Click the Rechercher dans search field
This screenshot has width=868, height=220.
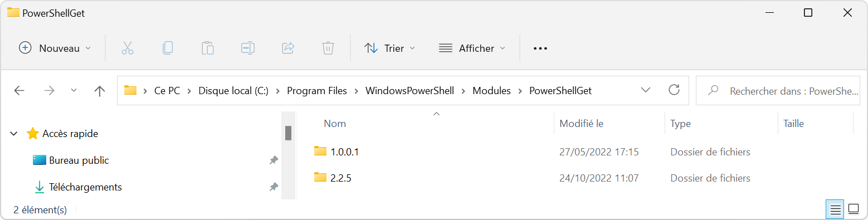tap(778, 91)
